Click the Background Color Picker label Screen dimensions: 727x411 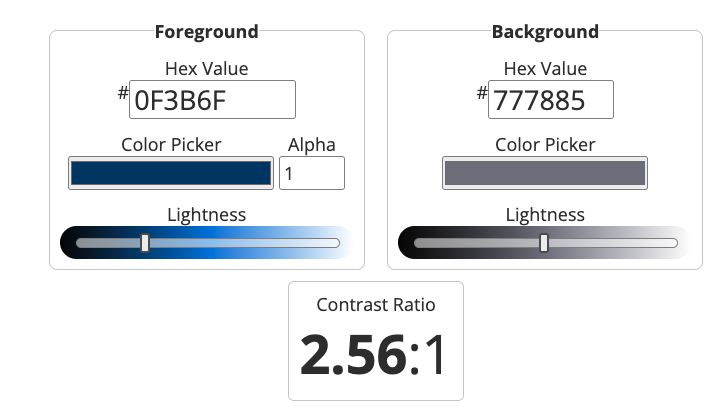(x=545, y=145)
